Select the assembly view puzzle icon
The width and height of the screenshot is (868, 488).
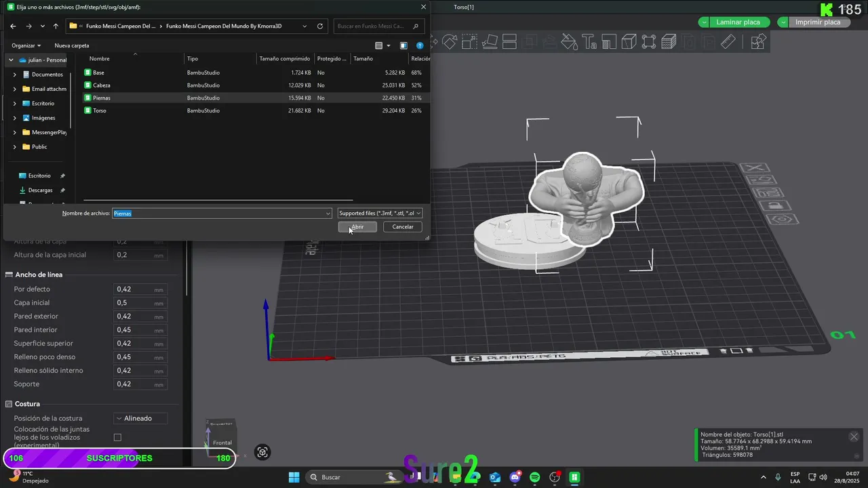click(x=758, y=41)
